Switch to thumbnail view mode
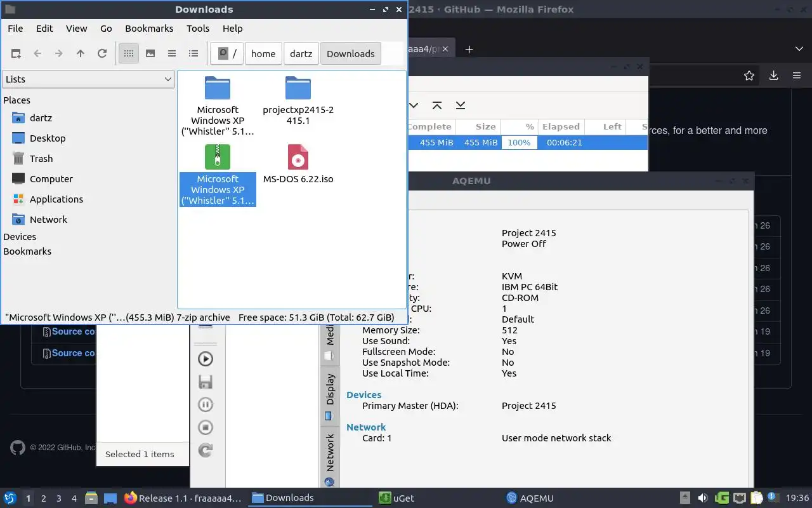The image size is (812, 508). [x=150, y=54]
